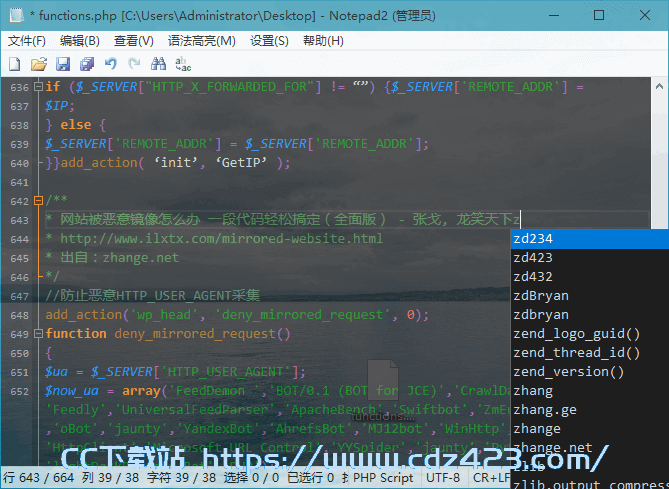This screenshot has height=489, width=669.
Task: Open the 帮助(H) menu
Action: click(x=323, y=41)
